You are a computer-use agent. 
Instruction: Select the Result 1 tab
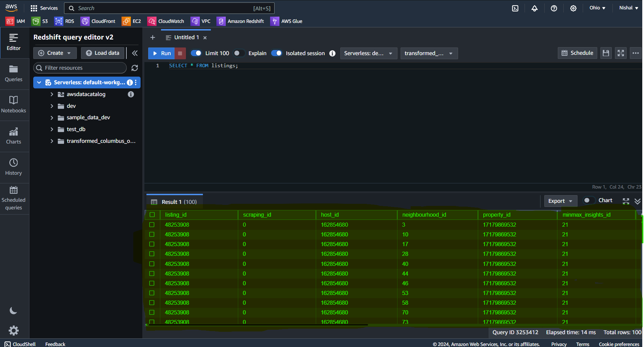[175, 202]
